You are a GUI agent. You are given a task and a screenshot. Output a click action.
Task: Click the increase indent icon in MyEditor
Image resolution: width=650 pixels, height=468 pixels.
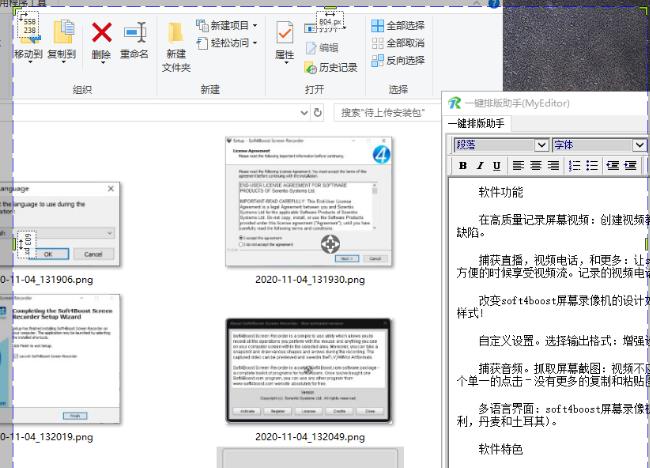click(630, 166)
